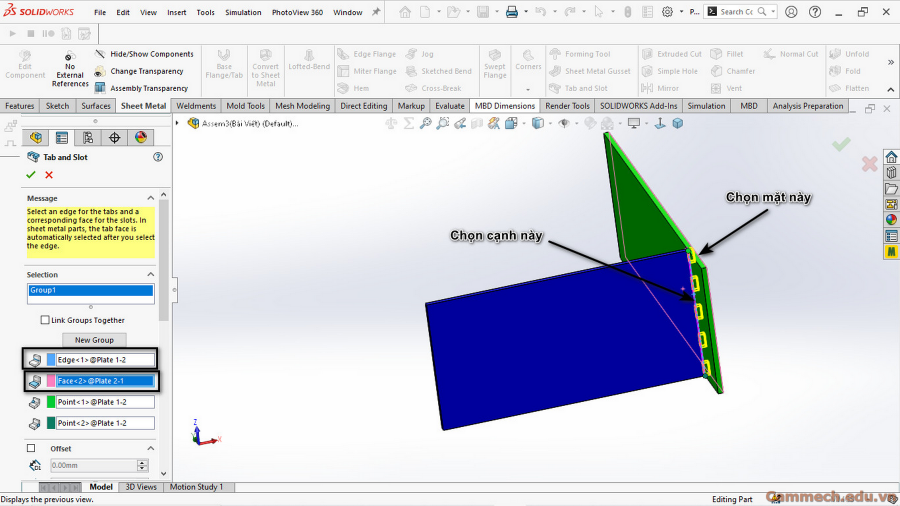
Task: Select Group1 in the Selection list
Action: tap(91, 290)
